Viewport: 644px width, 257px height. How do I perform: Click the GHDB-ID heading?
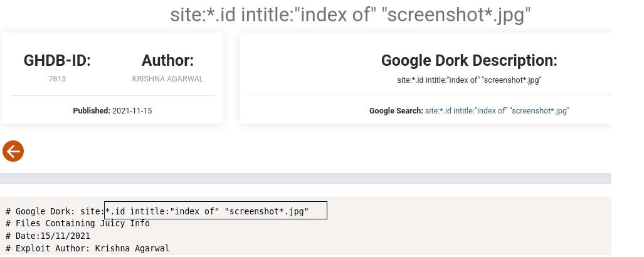(x=57, y=60)
